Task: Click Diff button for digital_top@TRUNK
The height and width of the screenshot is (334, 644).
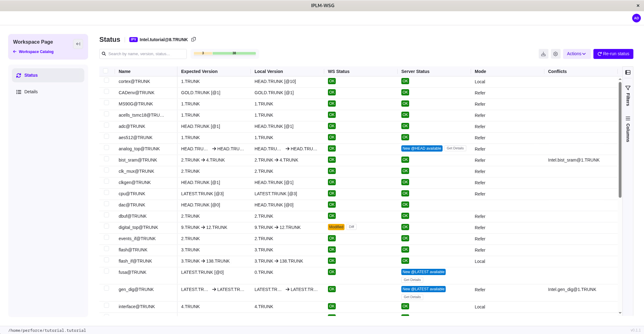Action: pos(351,227)
